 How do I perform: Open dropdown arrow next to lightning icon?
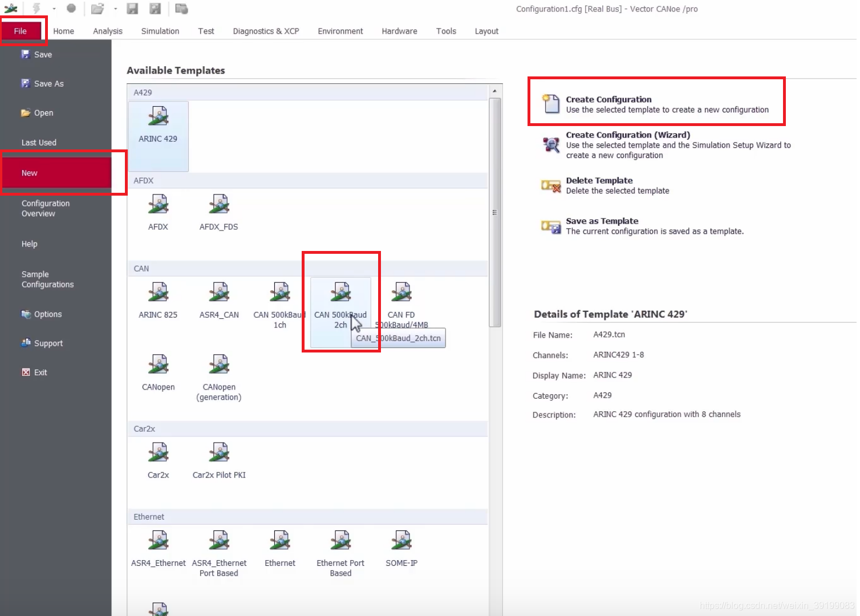(54, 9)
